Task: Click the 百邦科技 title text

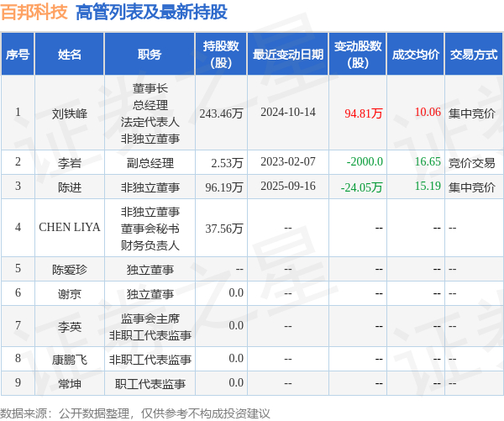Action: [x=34, y=13]
